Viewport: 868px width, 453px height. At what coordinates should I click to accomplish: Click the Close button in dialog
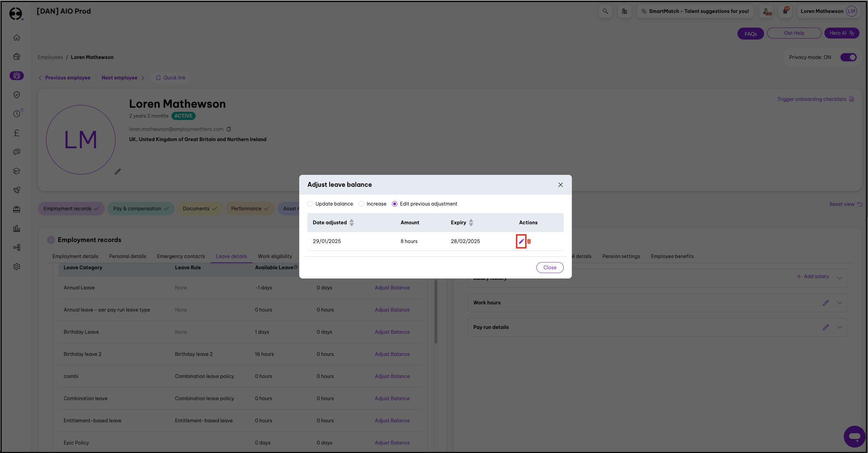coord(550,268)
